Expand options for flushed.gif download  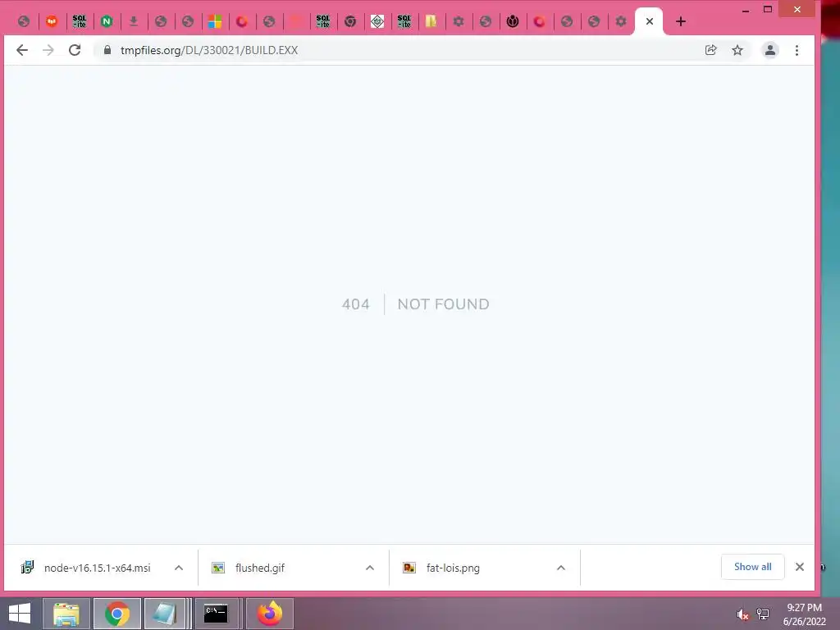370,568
